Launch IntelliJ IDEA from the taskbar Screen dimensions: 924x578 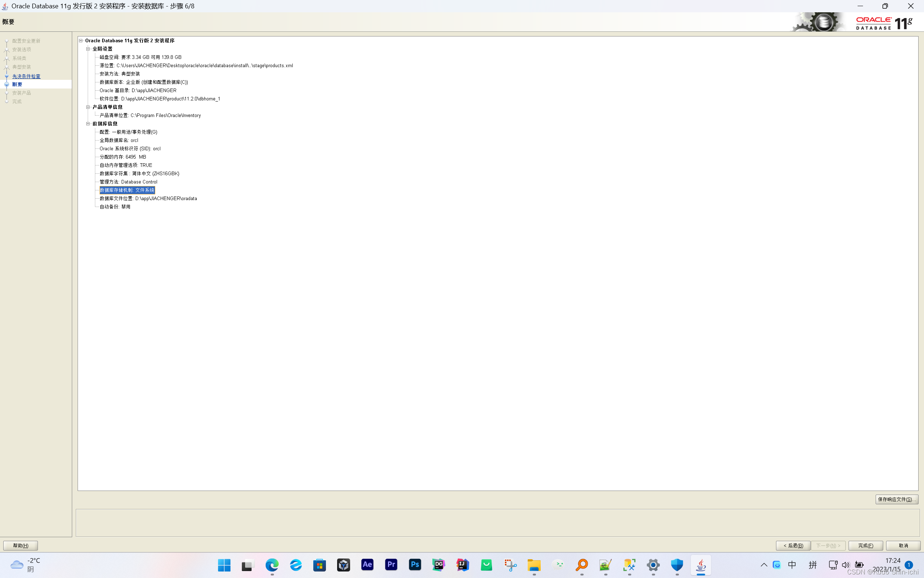click(x=462, y=565)
